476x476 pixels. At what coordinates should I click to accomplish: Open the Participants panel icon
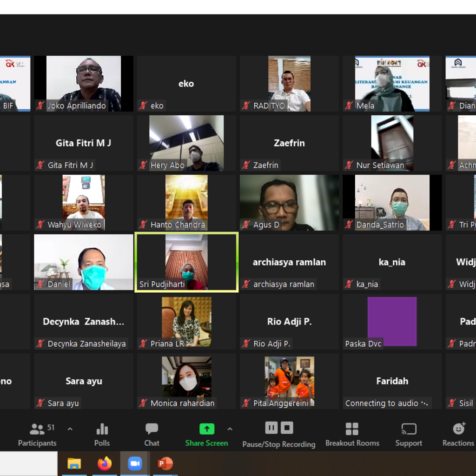pyautogui.click(x=37, y=429)
